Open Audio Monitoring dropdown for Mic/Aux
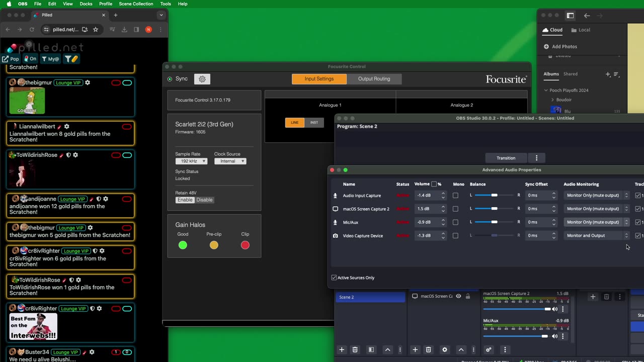 pos(597,222)
